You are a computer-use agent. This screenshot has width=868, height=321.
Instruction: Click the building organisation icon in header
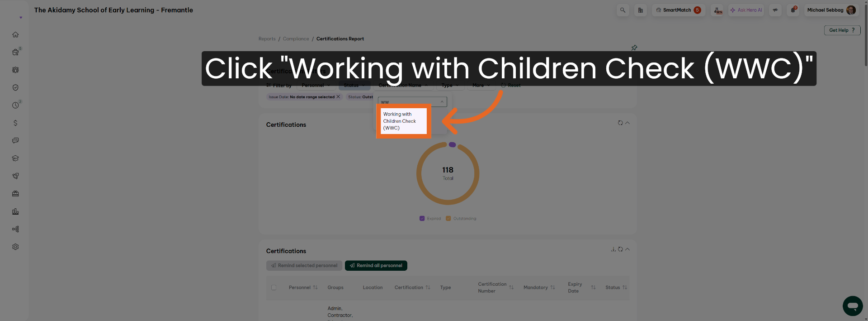(640, 10)
